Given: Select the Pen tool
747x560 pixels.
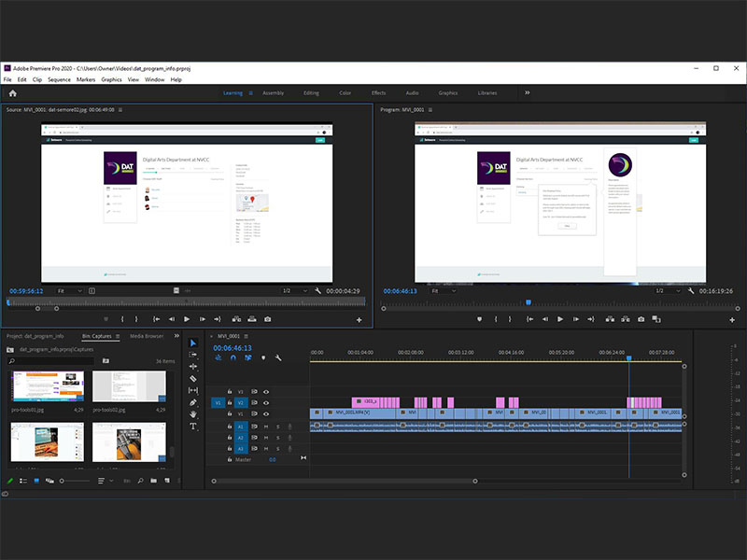Looking at the screenshot, I should [x=193, y=402].
